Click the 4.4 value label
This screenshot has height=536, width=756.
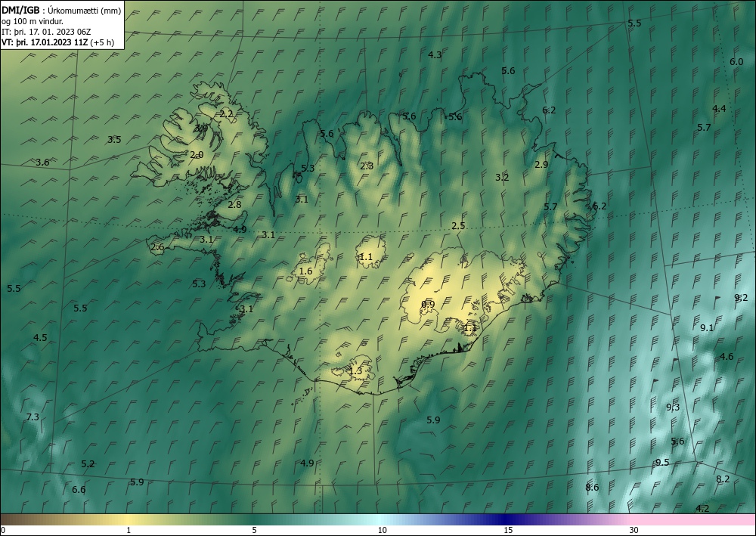719,108
